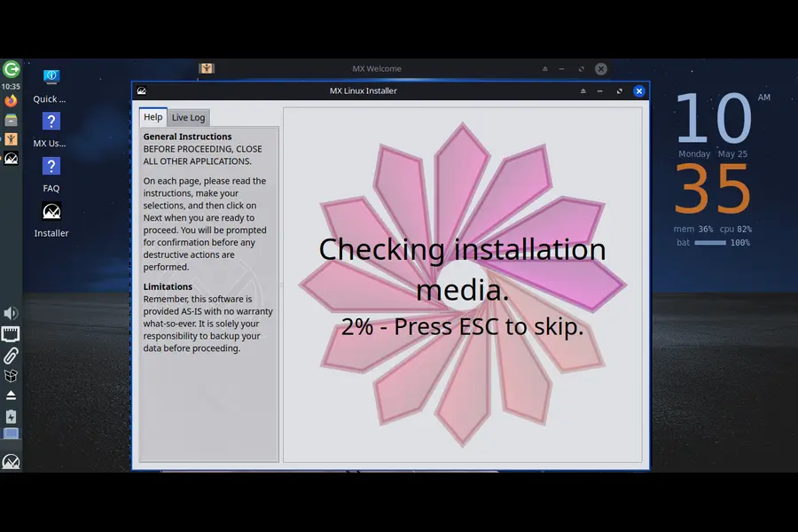
Task: Open the FAQ desktop icon
Action: point(51,175)
